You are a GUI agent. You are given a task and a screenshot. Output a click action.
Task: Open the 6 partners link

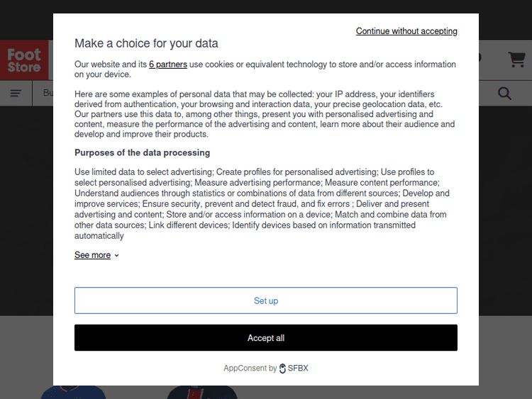point(168,64)
